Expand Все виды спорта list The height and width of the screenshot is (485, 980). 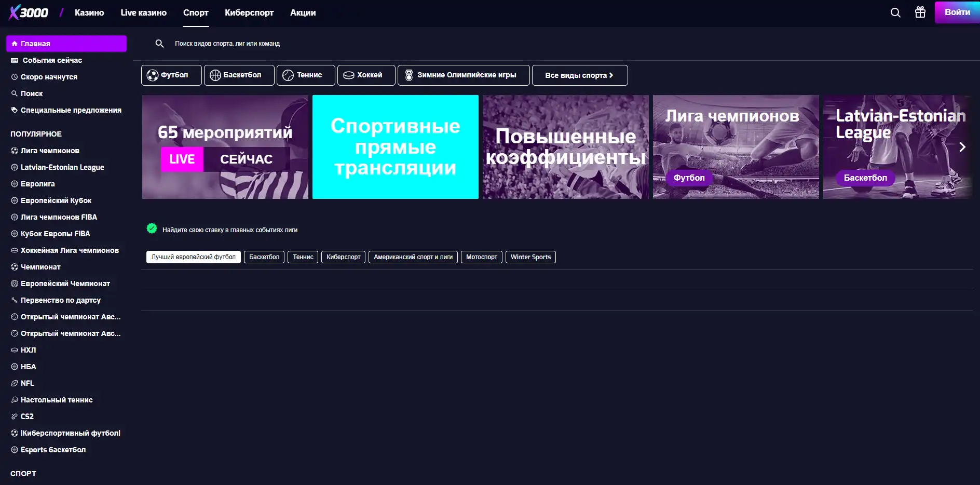pos(579,75)
